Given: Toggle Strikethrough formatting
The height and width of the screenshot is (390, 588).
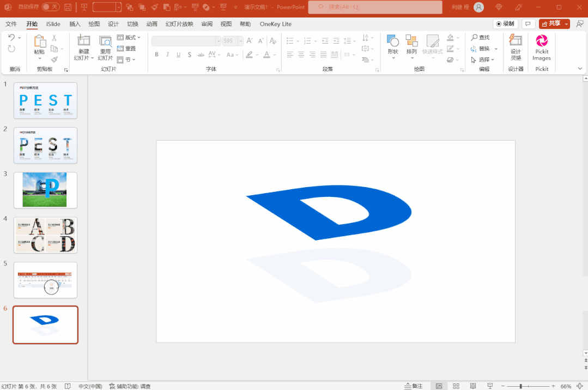Looking at the screenshot, I should [x=201, y=55].
